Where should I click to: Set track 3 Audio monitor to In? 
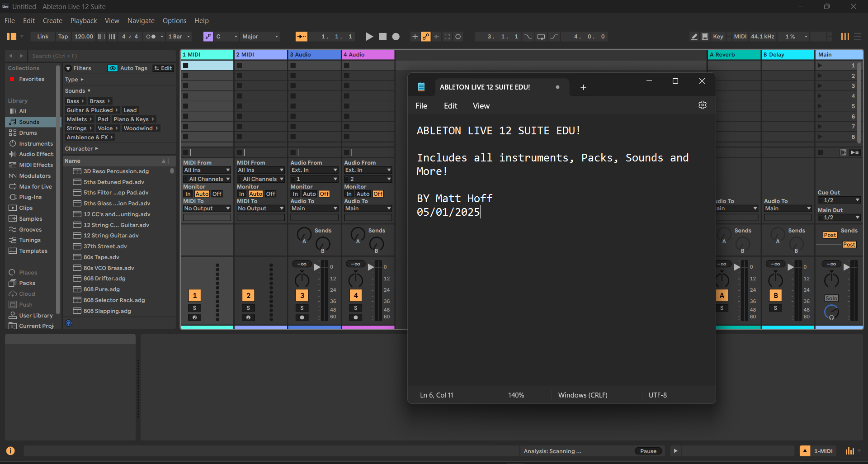pos(295,194)
